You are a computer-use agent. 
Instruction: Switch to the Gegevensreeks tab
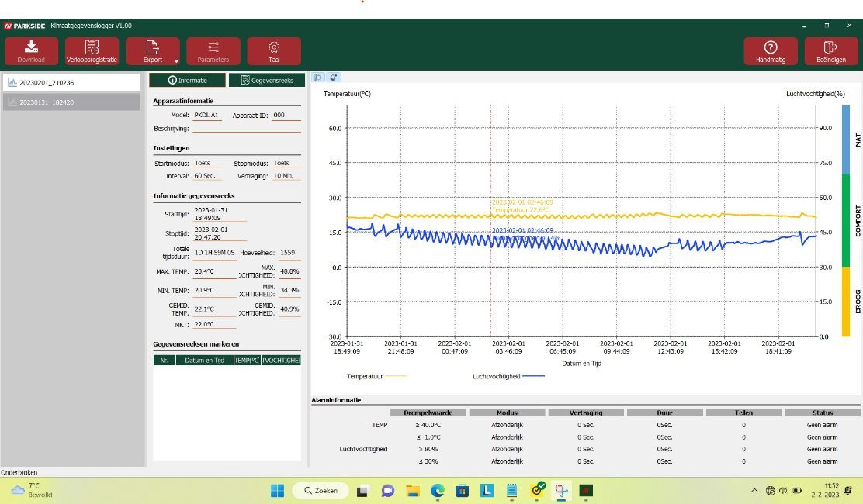click(267, 80)
